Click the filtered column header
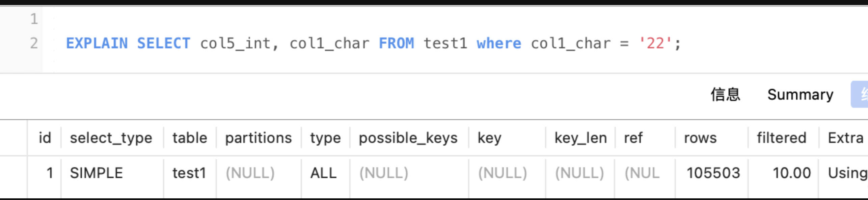This screenshot has width=868, height=200. 781,138
